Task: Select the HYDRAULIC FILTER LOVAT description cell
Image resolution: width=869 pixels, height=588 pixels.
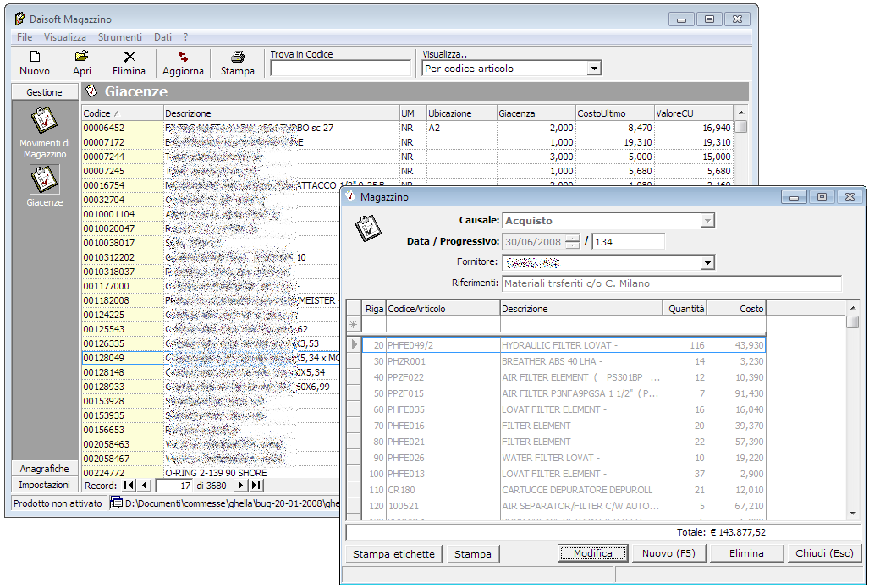Action: coord(581,345)
